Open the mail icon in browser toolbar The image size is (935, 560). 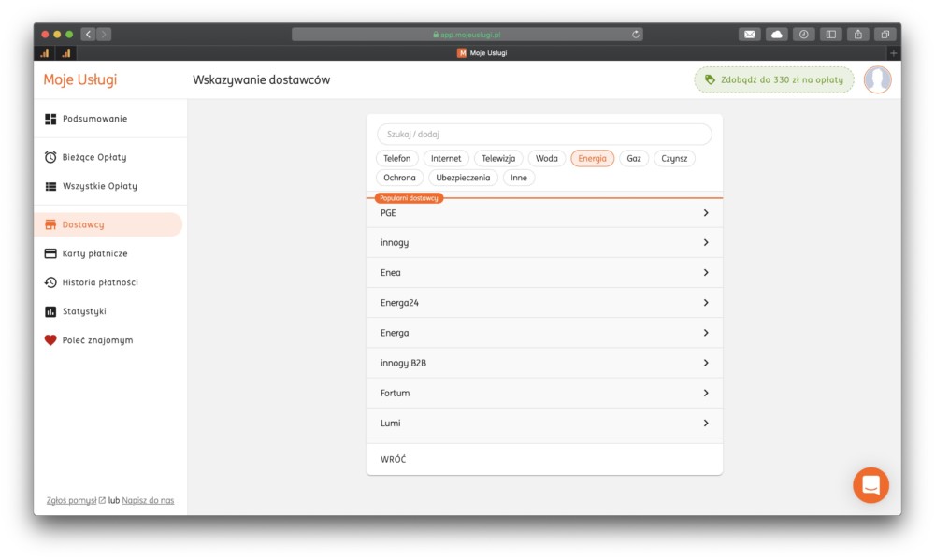click(750, 35)
